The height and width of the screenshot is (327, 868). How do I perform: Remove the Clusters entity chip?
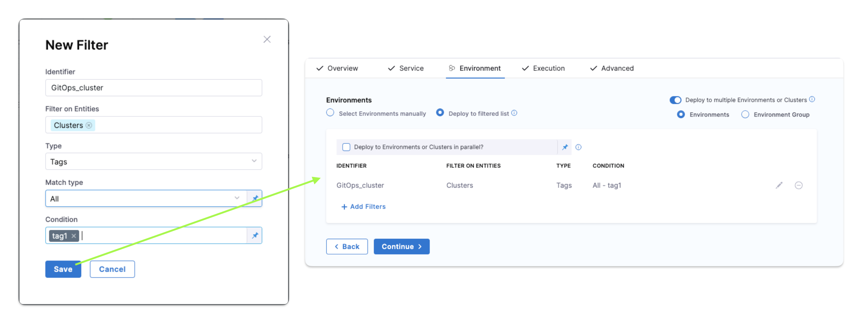[89, 125]
